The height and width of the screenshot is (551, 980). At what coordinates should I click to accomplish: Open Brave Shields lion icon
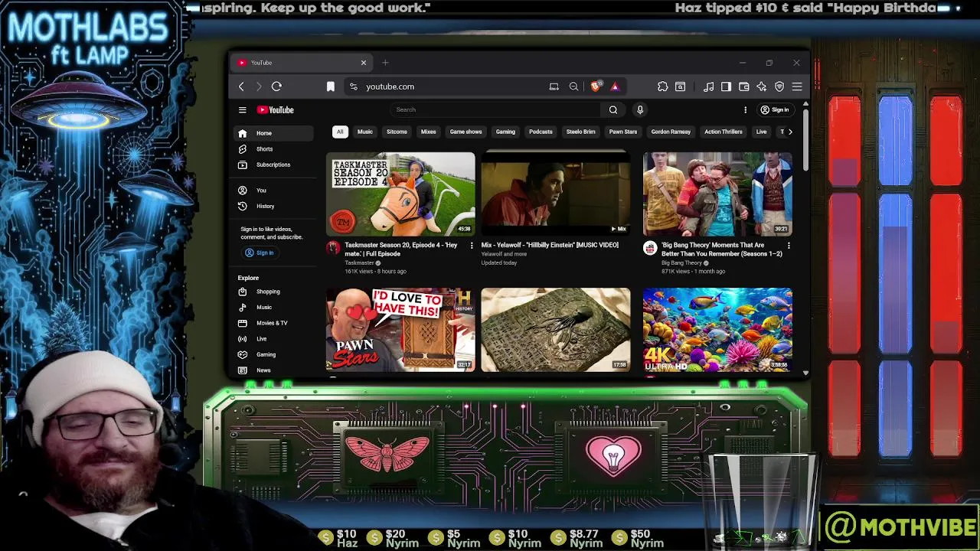[x=596, y=86]
